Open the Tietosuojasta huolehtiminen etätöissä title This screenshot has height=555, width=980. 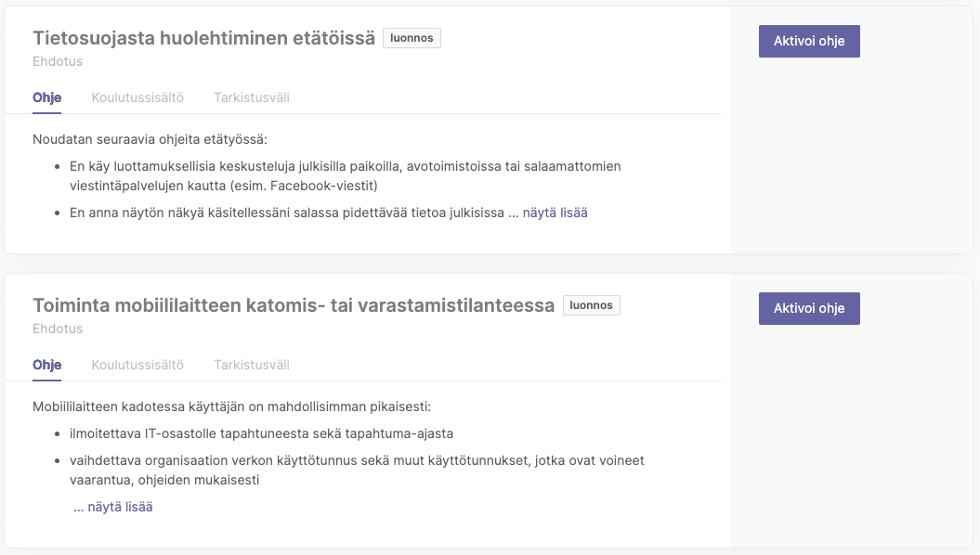(203, 39)
